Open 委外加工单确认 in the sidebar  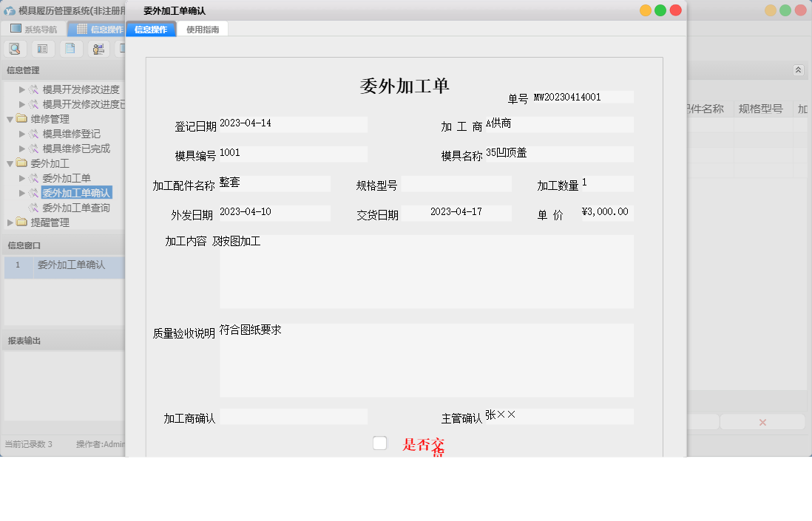[x=77, y=193]
